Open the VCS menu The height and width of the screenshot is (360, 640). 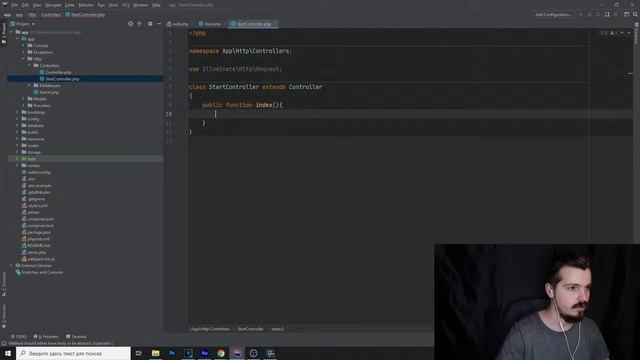(126, 5)
